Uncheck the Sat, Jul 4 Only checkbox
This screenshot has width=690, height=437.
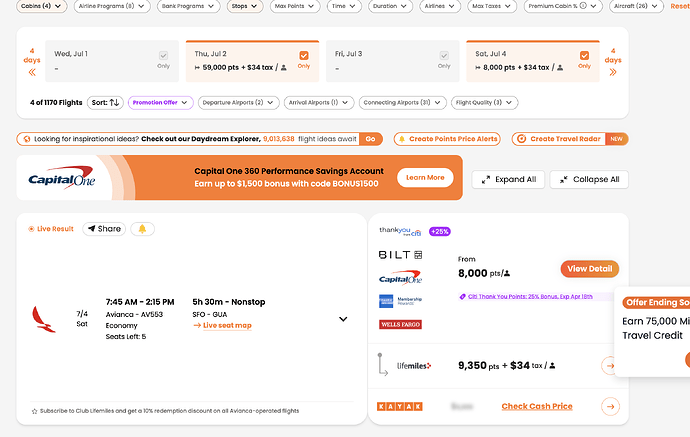coord(584,55)
